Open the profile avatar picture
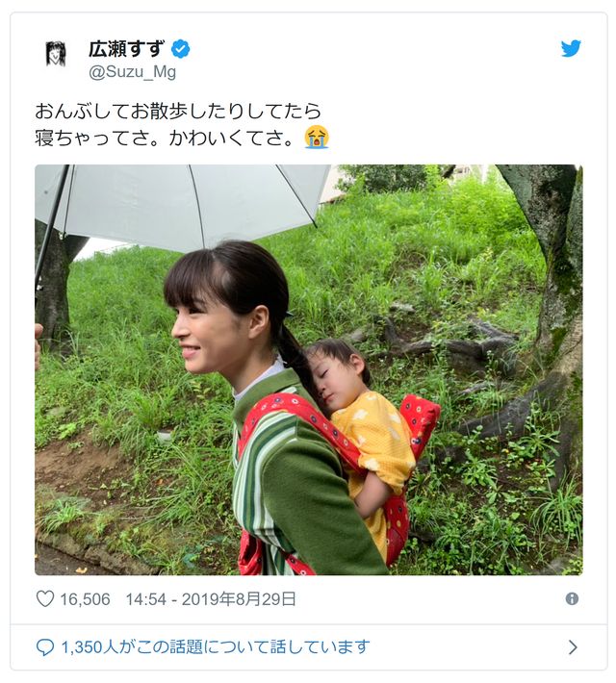 pyautogui.click(x=56, y=54)
